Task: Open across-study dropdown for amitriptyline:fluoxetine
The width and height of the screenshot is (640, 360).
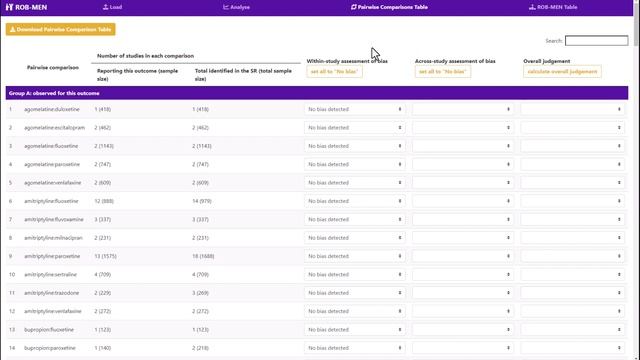Action: pyautogui.click(x=463, y=201)
